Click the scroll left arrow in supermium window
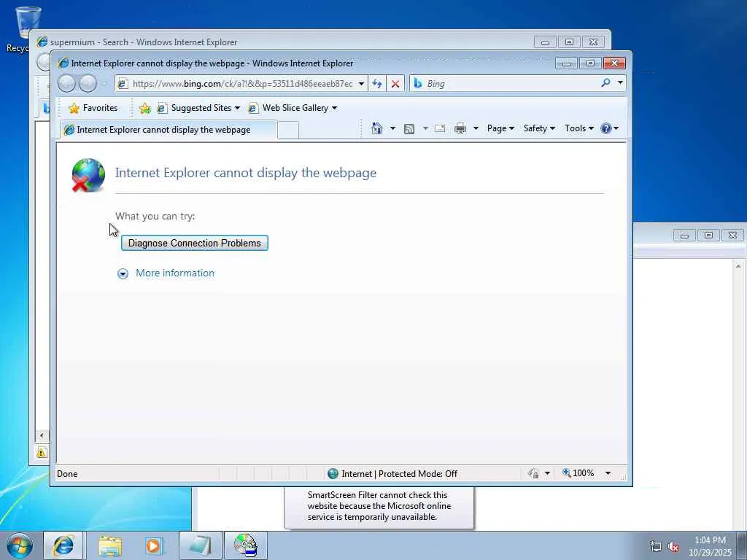This screenshot has height=560, width=747. point(42,435)
